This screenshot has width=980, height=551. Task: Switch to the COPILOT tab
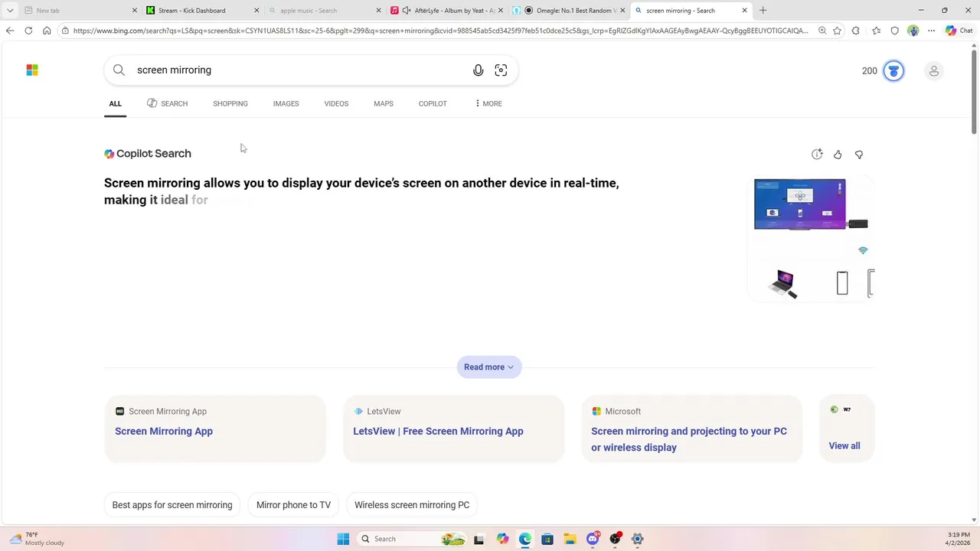433,103
